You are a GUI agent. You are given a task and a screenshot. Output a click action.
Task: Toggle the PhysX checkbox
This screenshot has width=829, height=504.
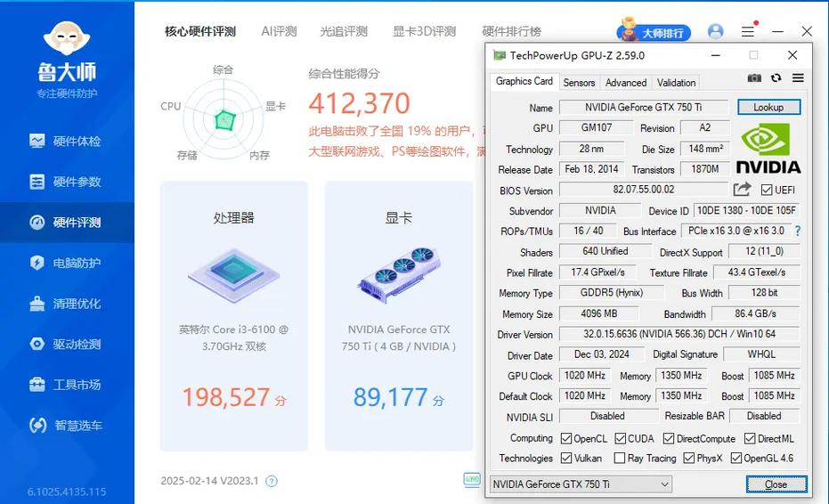point(689,458)
